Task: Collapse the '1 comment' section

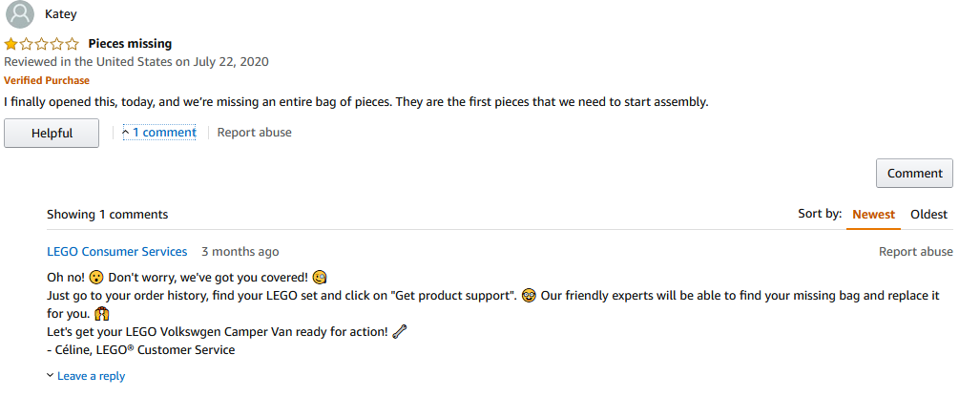Action: point(158,133)
